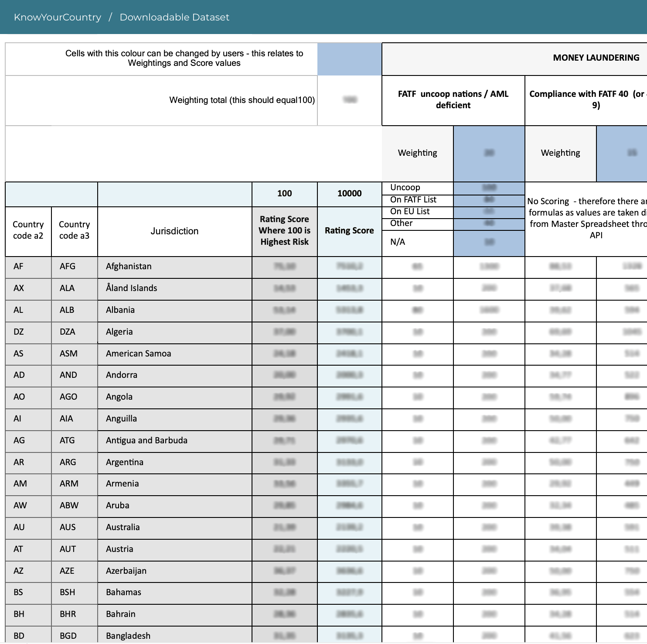Select the Afghanistan jurisdiction cell
Image resolution: width=647 pixels, height=644 pixels.
(x=175, y=267)
